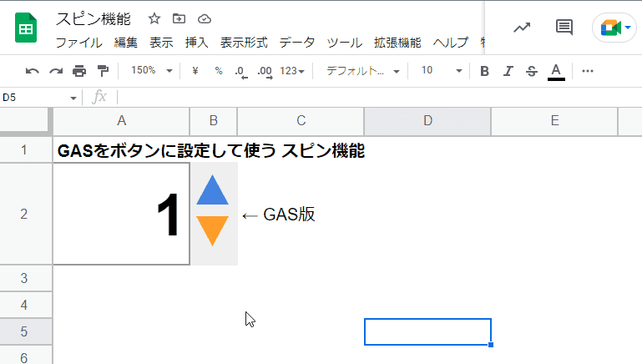Toggle strikethrough formatting
The width and height of the screenshot is (642, 364).
click(532, 71)
